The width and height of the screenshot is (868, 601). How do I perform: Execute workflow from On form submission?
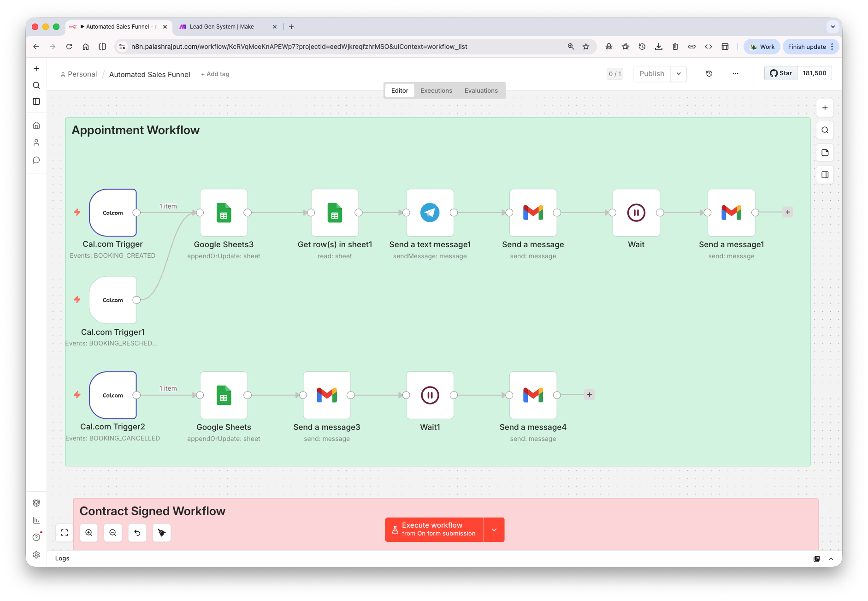433,530
